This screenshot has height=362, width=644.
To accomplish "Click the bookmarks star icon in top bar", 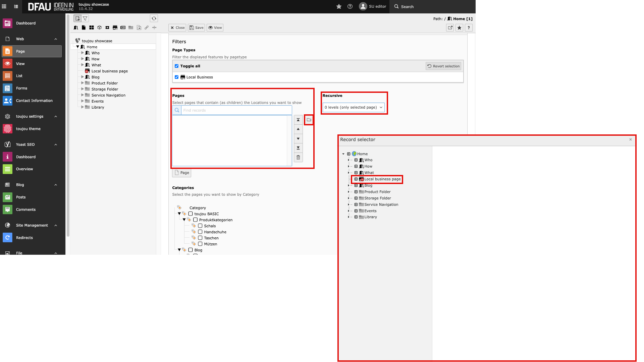I will (x=339, y=7).
